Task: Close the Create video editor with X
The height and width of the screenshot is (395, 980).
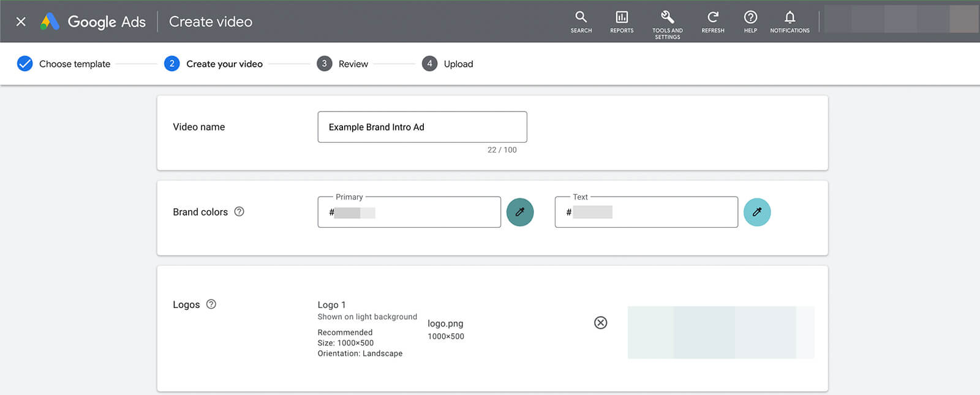Action: pos(21,21)
